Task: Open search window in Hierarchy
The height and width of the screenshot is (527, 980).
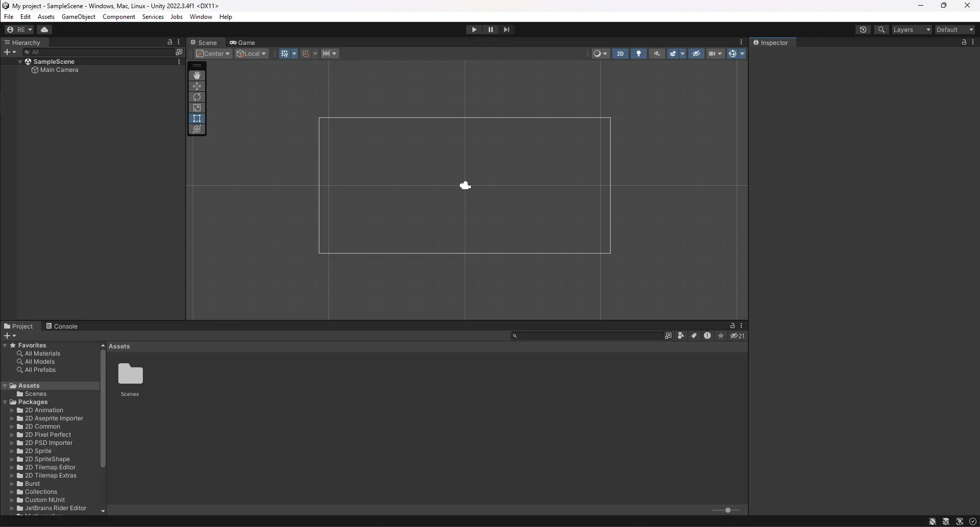Action: (179, 52)
